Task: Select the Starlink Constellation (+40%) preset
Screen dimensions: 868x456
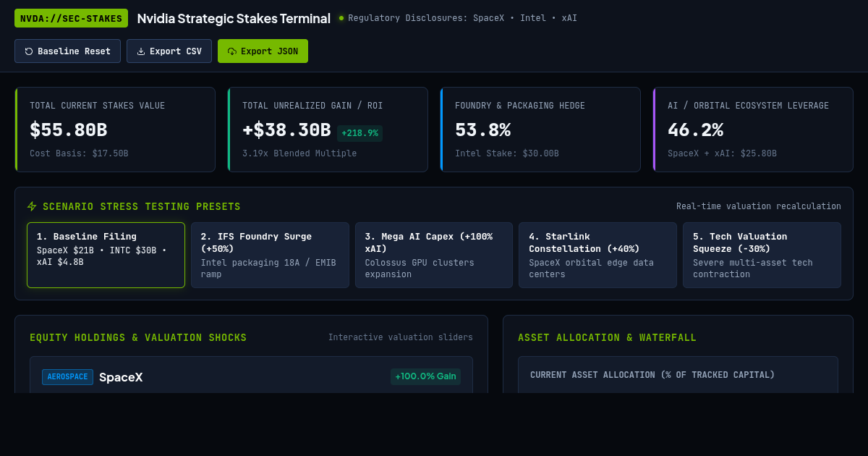Action: [597, 255]
